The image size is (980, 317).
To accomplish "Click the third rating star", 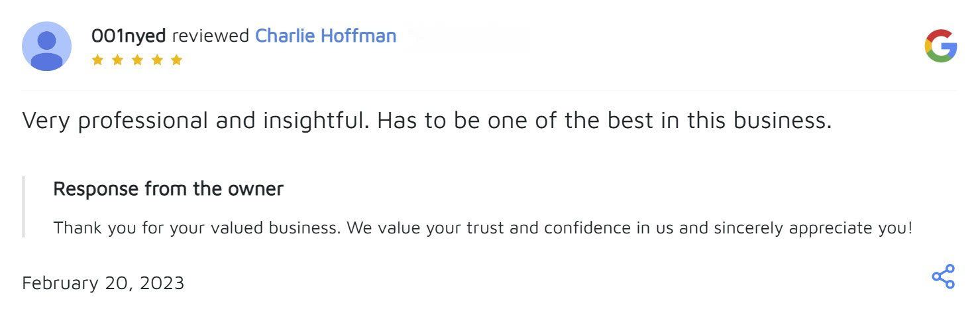I will click(137, 60).
